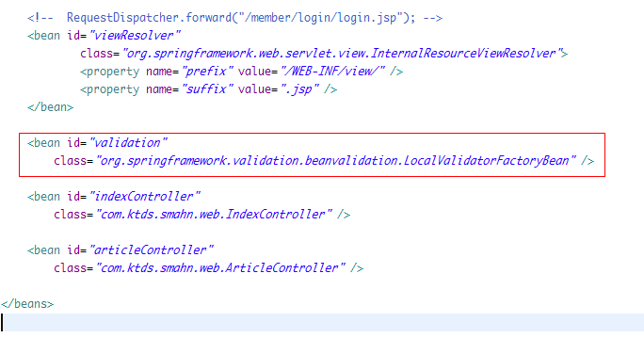This screenshot has height=354, width=644.
Task: Click the viewResolver bean id value
Action: [135, 36]
